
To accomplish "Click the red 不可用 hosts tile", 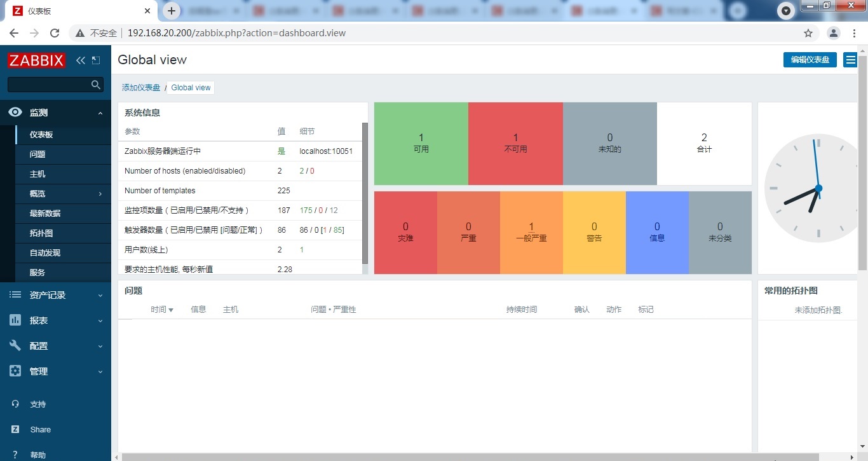I will (x=515, y=144).
